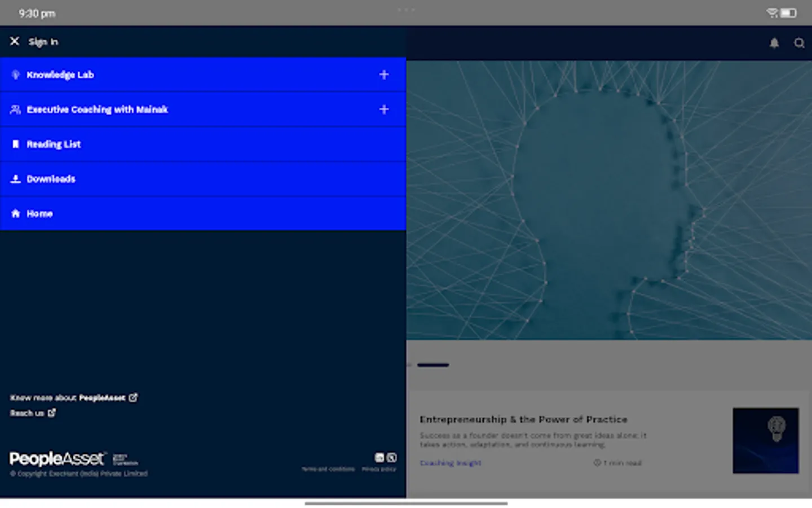The image size is (812, 508).
Task: Open the social icon right of LinkedIn
Action: point(392,457)
